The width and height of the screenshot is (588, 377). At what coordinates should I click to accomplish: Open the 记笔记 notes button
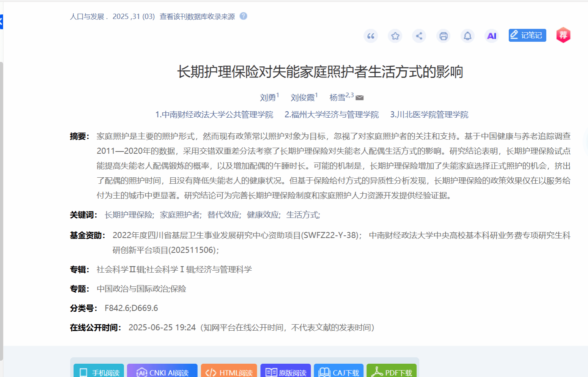pyautogui.click(x=527, y=35)
